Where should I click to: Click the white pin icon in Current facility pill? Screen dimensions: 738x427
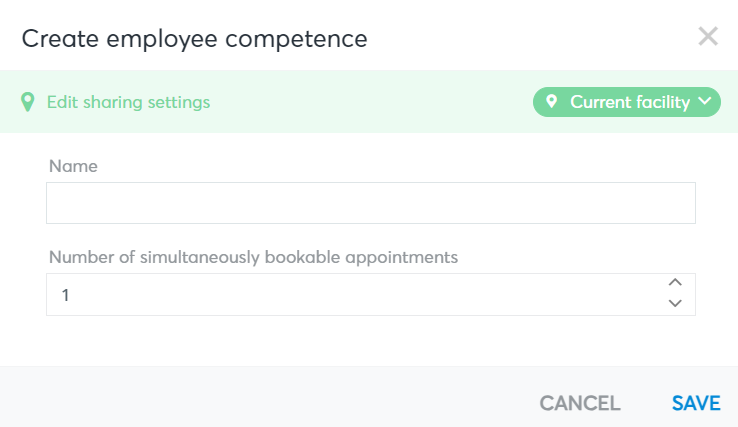[552, 101]
